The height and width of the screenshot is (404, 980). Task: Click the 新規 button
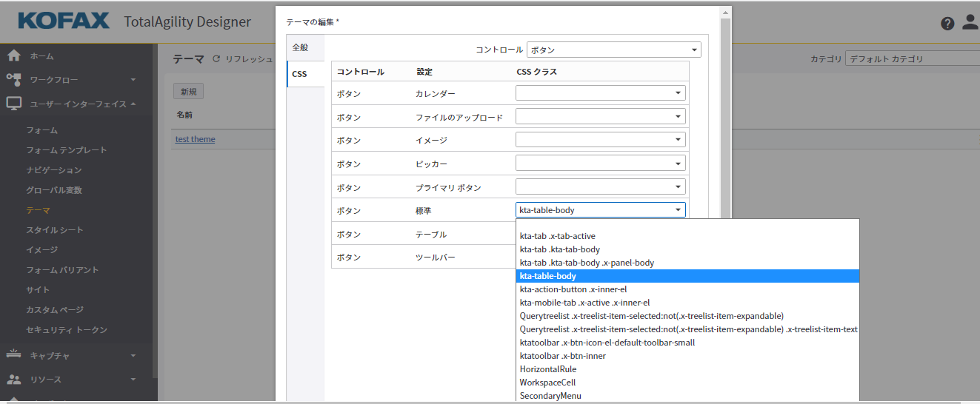pos(188,92)
